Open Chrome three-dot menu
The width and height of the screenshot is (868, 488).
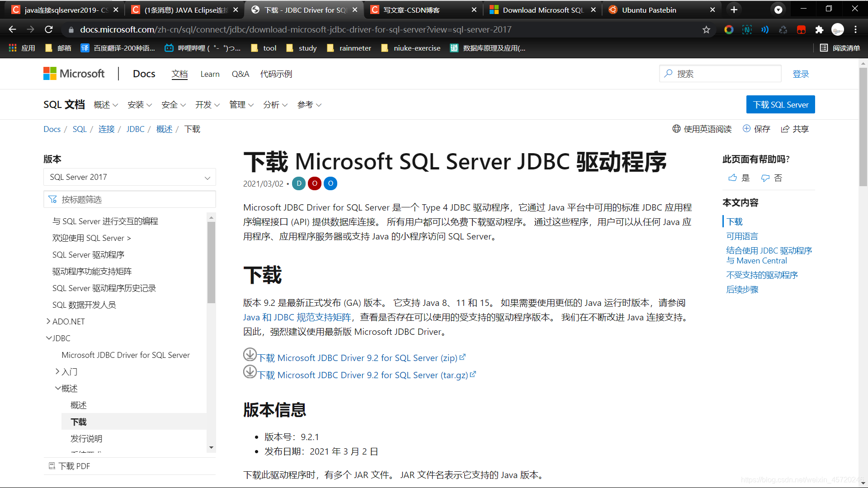point(855,30)
